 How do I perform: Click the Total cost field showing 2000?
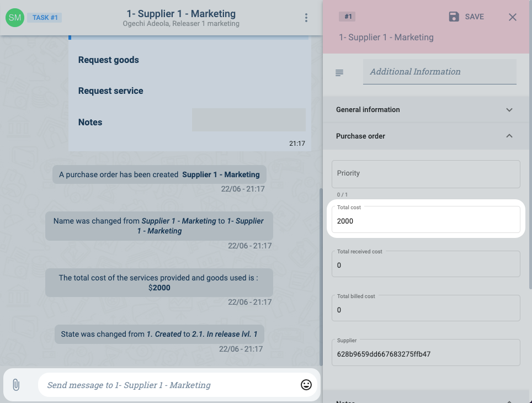coord(425,219)
